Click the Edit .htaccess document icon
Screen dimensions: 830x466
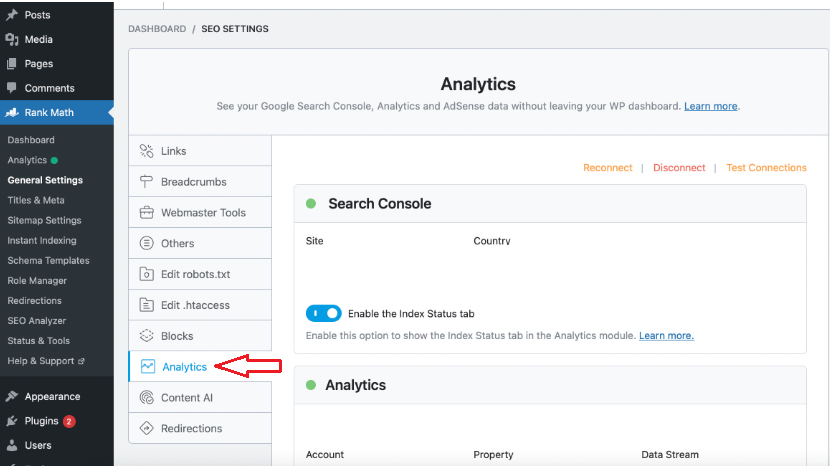pos(147,305)
